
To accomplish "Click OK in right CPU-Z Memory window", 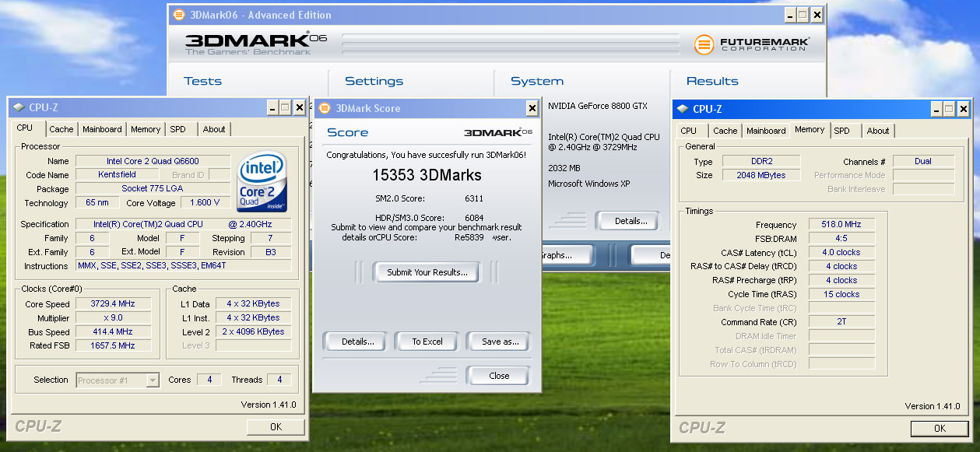I will tap(940, 428).
